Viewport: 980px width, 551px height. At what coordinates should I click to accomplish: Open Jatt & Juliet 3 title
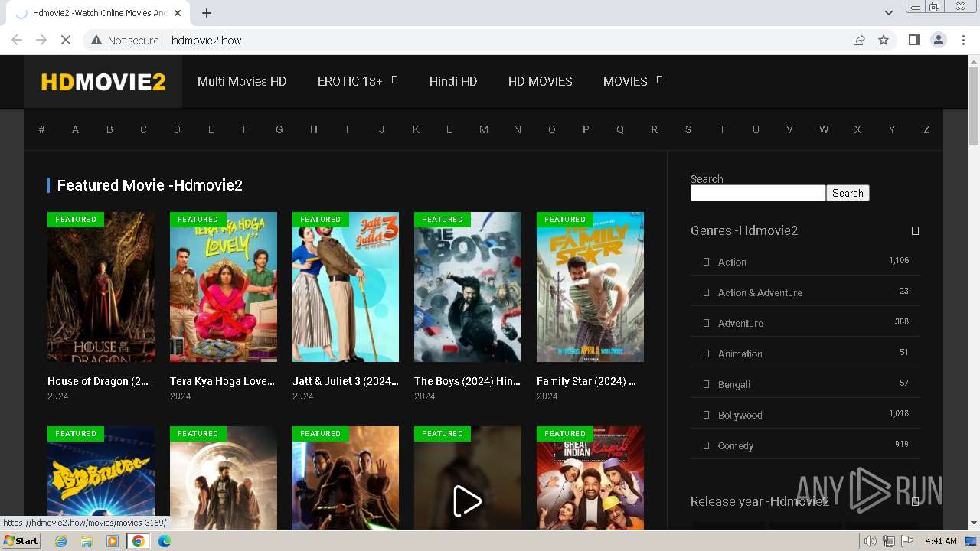[x=345, y=381]
